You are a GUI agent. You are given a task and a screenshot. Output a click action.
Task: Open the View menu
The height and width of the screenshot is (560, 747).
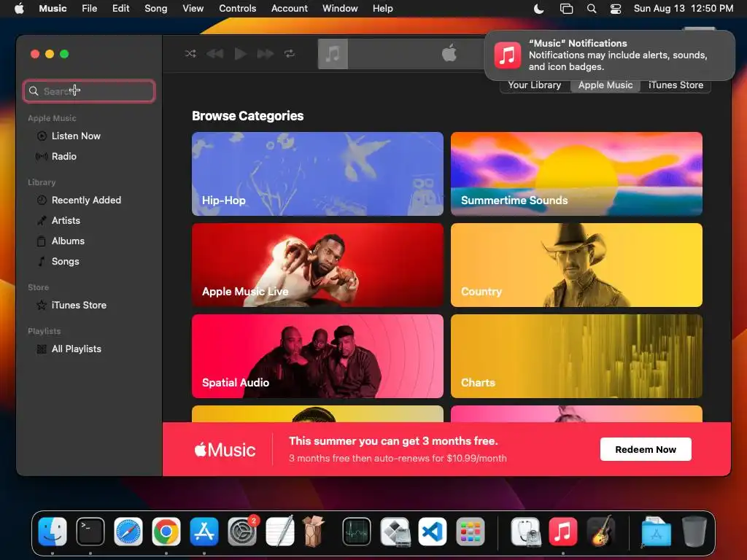tap(193, 9)
